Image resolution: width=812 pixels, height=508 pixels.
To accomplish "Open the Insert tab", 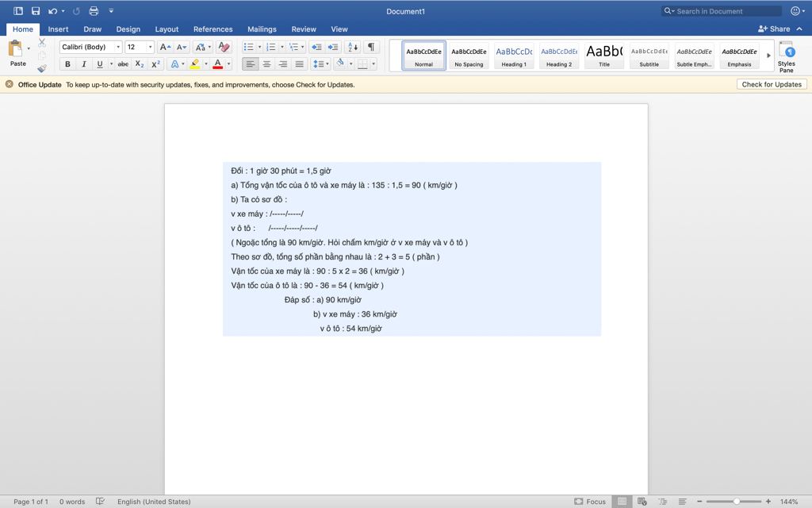I will 58,29.
